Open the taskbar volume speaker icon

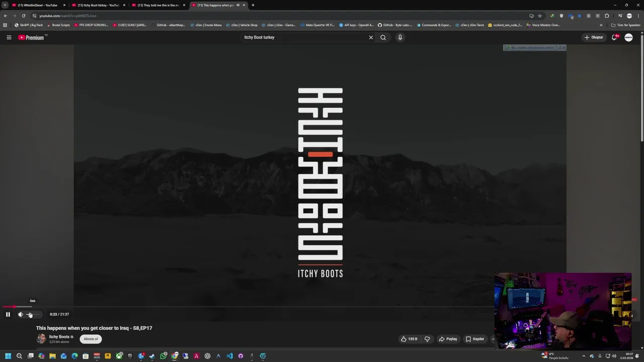point(614,356)
